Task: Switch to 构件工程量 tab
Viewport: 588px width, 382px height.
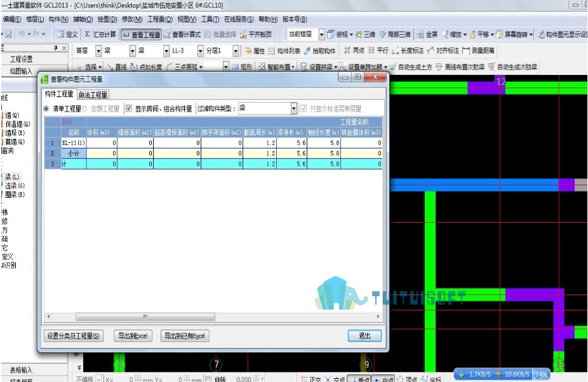Action: pyautogui.click(x=59, y=94)
